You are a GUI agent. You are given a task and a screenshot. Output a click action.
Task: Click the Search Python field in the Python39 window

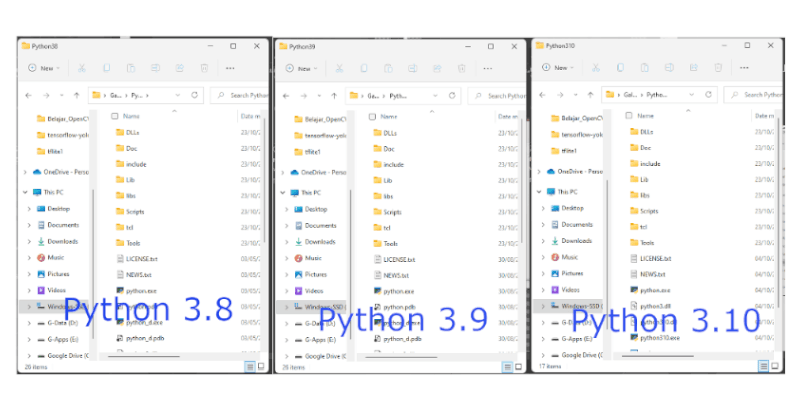click(497, 95)
